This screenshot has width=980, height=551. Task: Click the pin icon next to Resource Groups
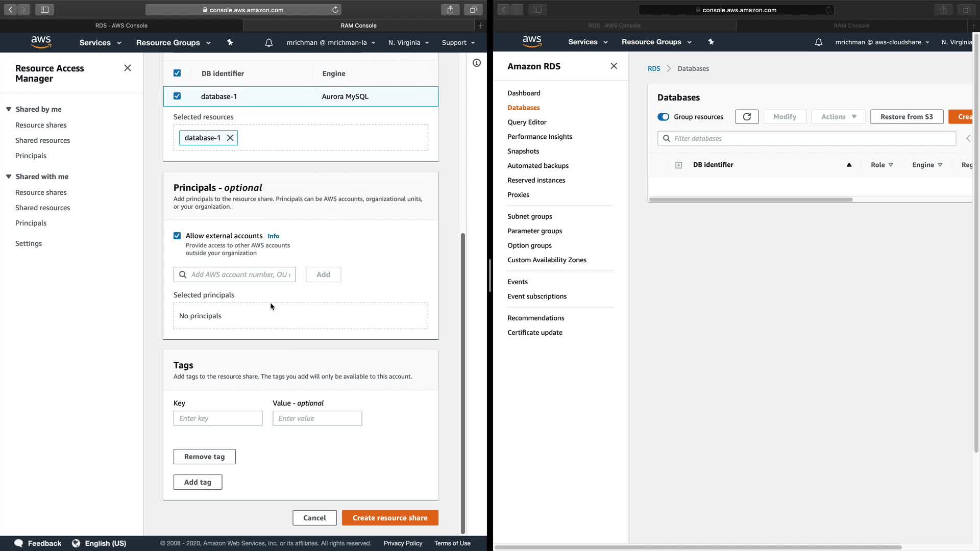pos(230,43)
